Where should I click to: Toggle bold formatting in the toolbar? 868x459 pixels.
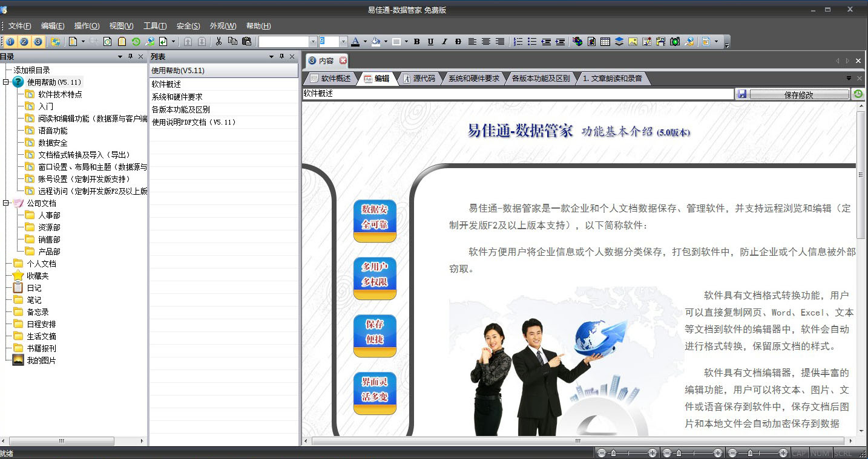[x=416, y=42]
